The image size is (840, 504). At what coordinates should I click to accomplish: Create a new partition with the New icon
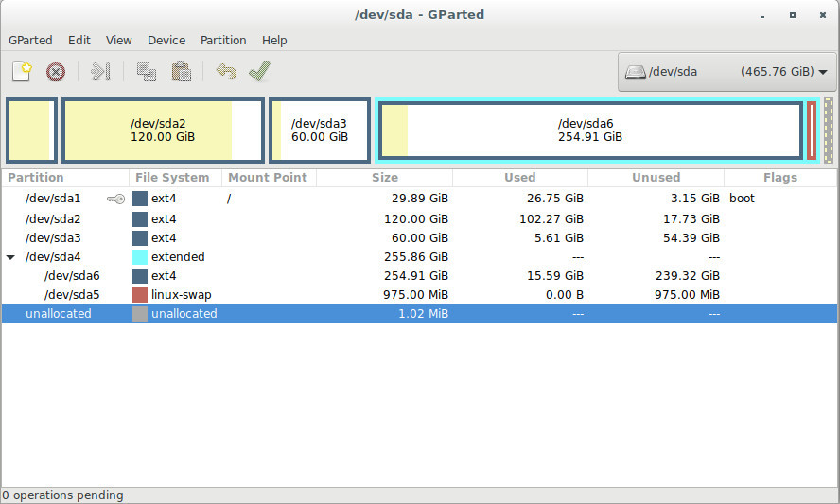(x=22, y=71)
